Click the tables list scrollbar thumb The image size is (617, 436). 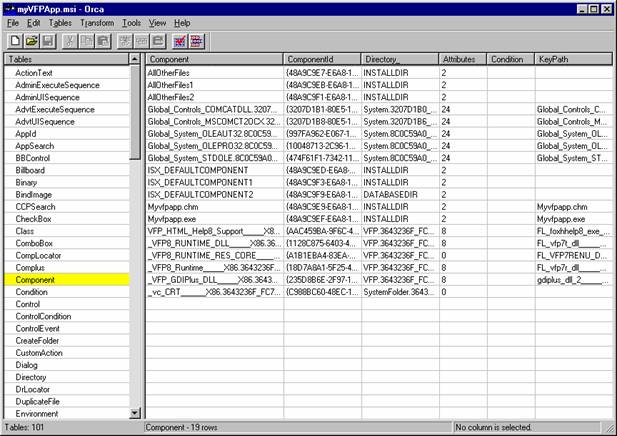click(135, 112)
